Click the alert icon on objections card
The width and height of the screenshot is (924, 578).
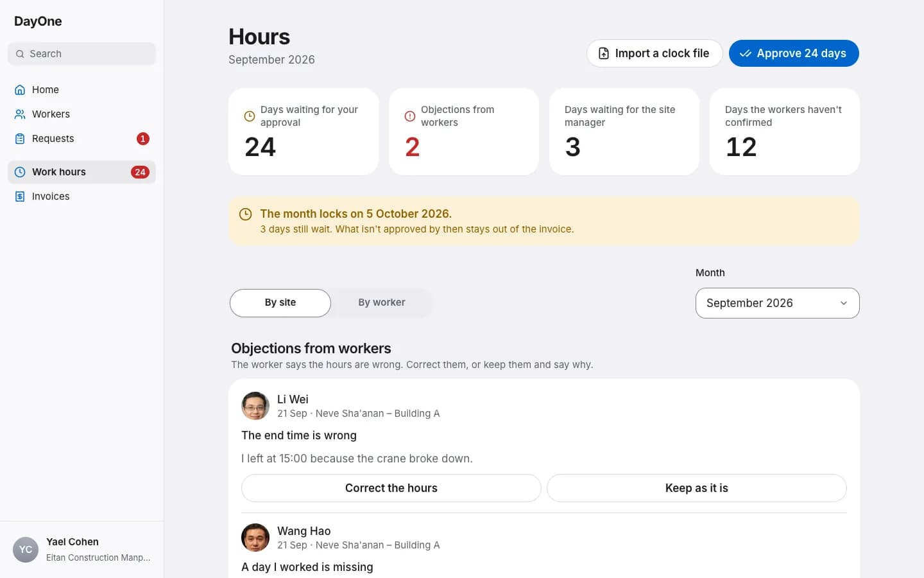click(410, 116)
